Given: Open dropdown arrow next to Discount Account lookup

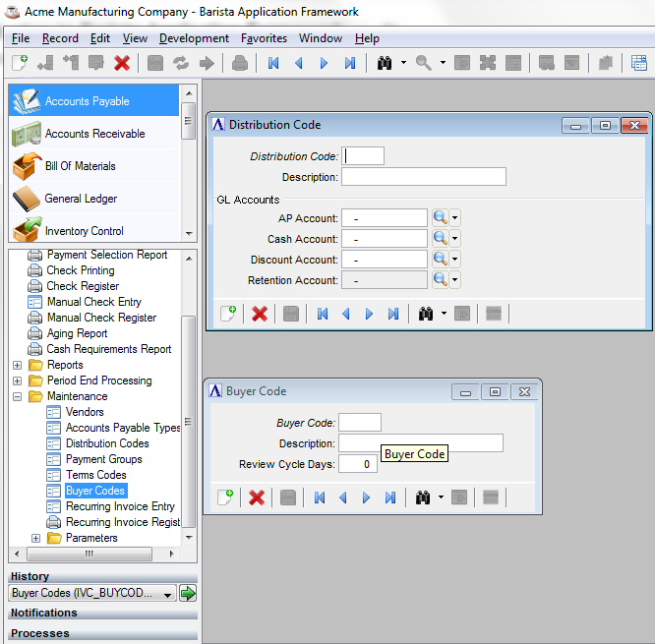Looking at the screenshot, I should coord(455,260).
